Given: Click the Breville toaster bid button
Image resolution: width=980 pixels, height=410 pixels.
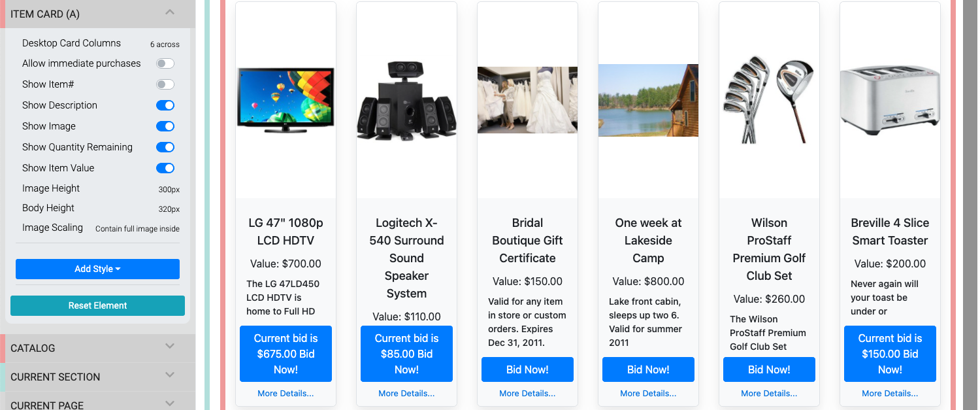Looking at the screenshot, I should [x=890, y=354].
